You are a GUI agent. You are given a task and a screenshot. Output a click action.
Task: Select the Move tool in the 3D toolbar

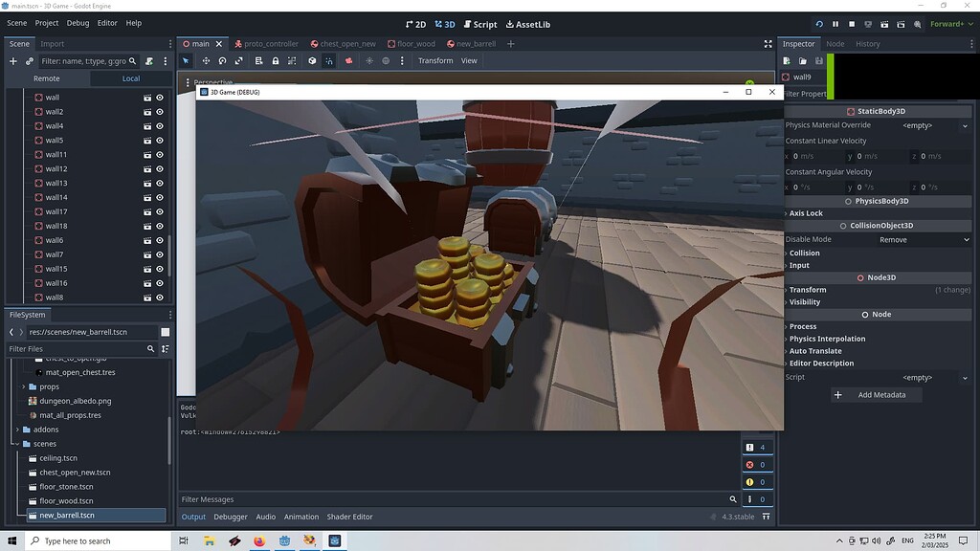[206, 60]
